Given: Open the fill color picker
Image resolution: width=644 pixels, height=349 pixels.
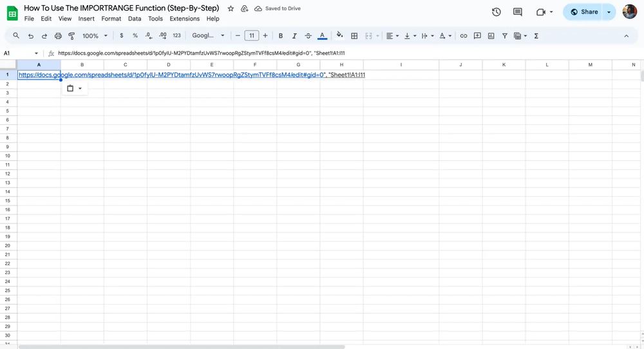Looking at the screenshot, I should tap(339, 36).
